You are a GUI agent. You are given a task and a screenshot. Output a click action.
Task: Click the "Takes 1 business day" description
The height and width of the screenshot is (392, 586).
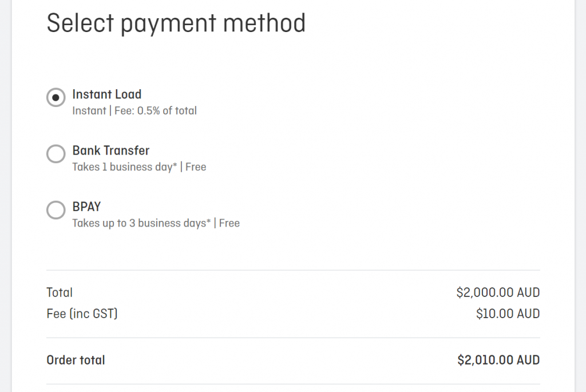click(x=124, y=167)
